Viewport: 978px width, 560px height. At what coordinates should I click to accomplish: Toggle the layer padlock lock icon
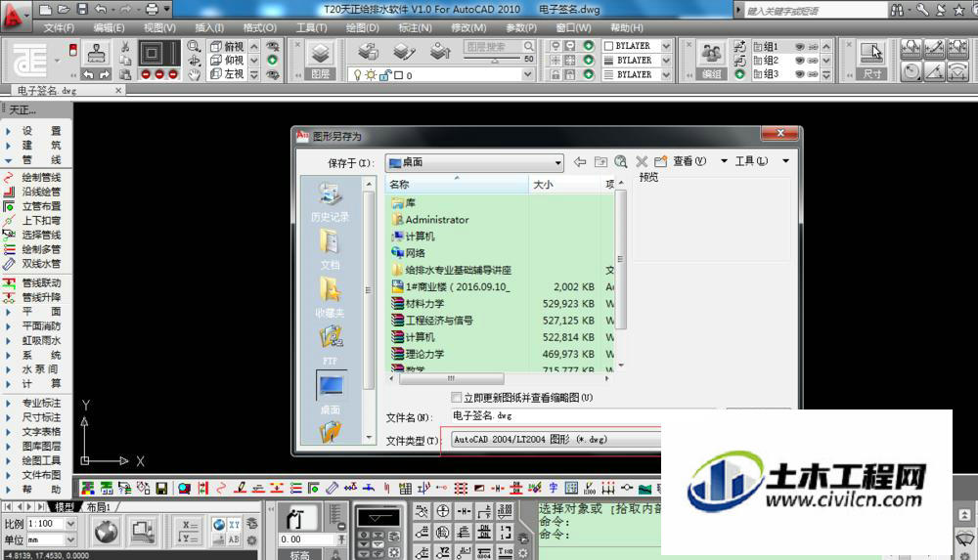[x=384, y=75]
